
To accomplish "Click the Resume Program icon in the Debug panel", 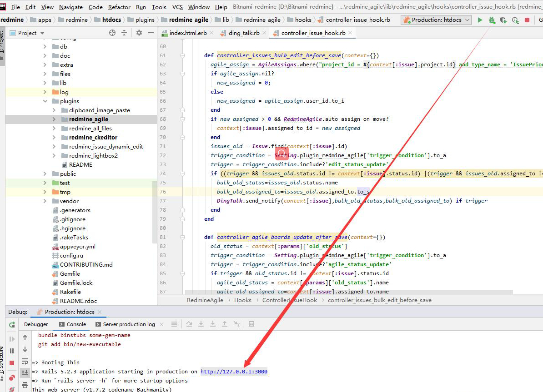I will [12, 339].
